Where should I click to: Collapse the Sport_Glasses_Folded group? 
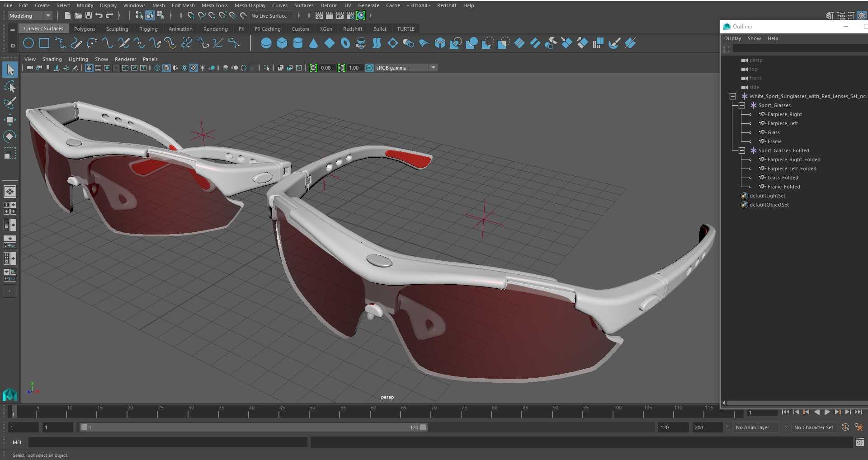(x=742, y=150)
